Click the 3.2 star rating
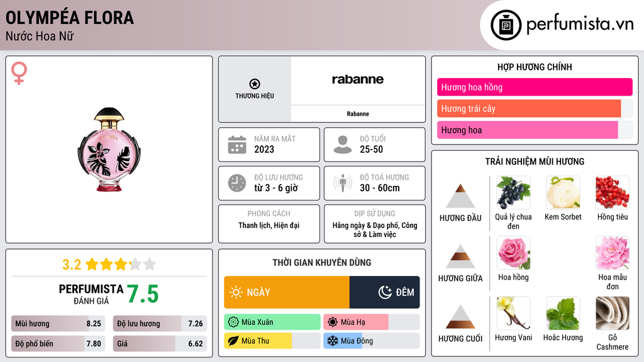The image size is (644, 362). coord(109,264)
